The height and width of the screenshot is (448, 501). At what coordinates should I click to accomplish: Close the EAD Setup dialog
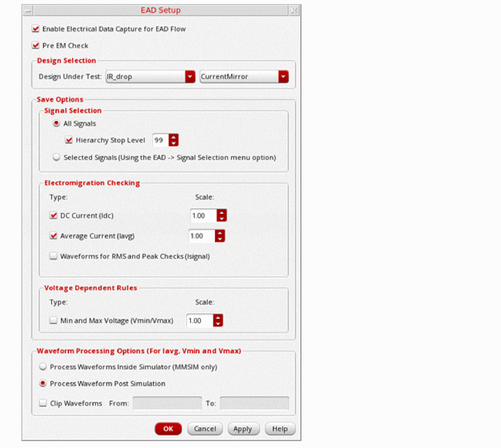click(x=294, y=10)
